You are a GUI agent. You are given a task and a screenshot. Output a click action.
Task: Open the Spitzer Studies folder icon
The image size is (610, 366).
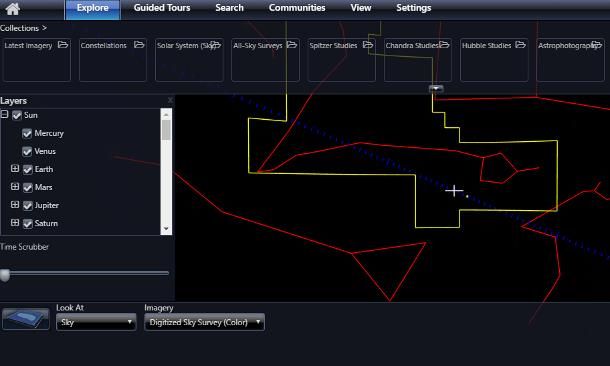pyautogui.click(x=368, y=45)
